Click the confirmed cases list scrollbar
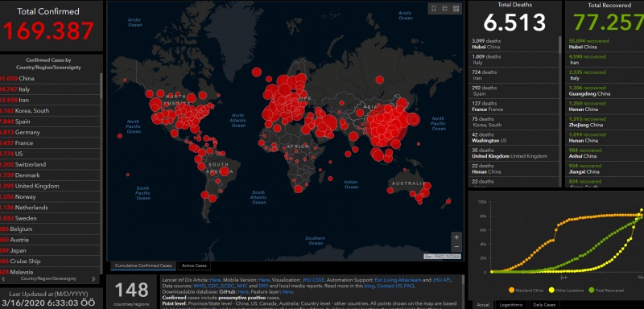Image resolution: width=644 pixels, height=309 pixels. (101, 86)
